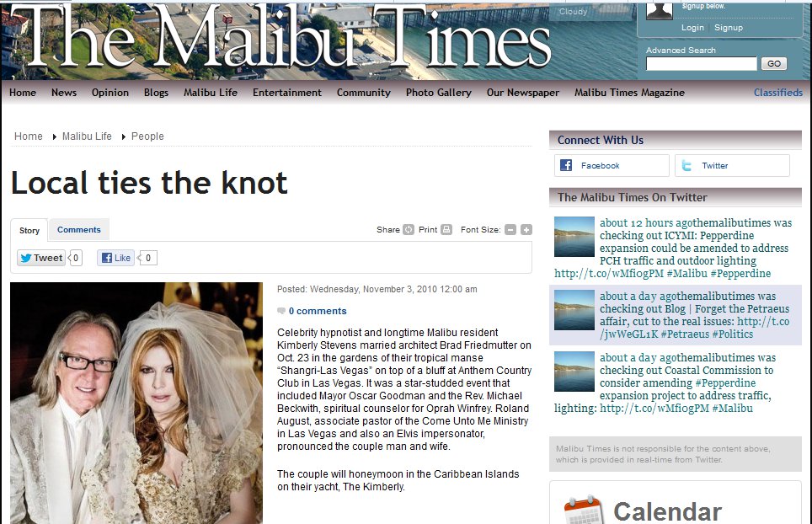
Task: Click the printer icon beside Print
Action: tap(446, 229)
